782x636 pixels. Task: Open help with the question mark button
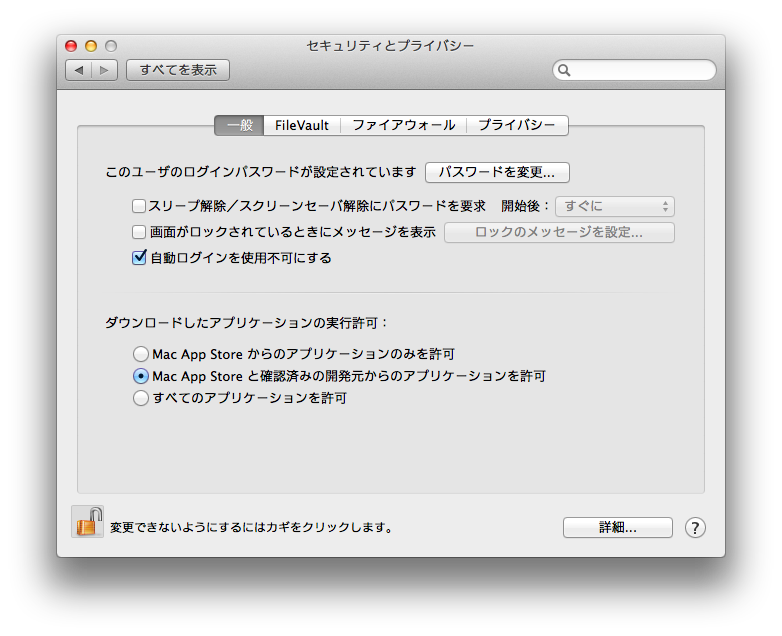695,527
